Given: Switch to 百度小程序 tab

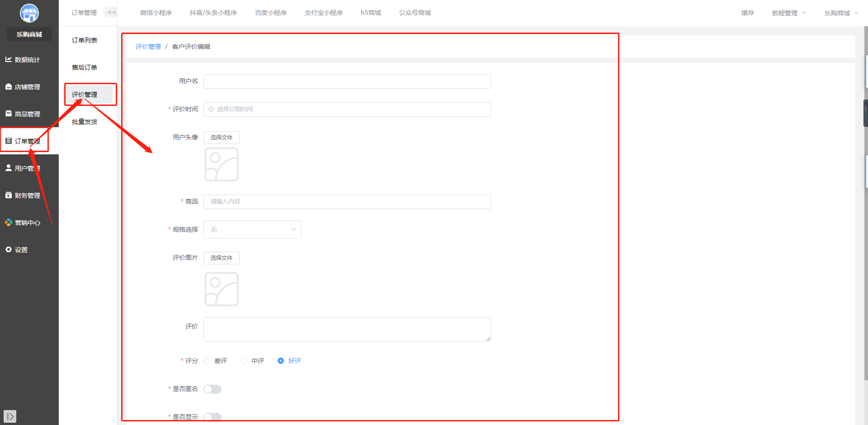Looking at the screenshot, I should [x=271, y=13].
